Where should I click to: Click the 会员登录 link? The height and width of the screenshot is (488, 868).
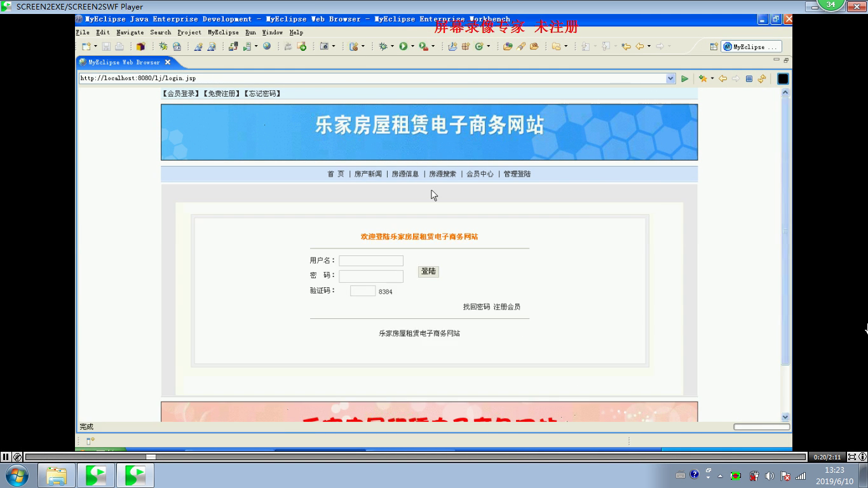click(181, 93)
